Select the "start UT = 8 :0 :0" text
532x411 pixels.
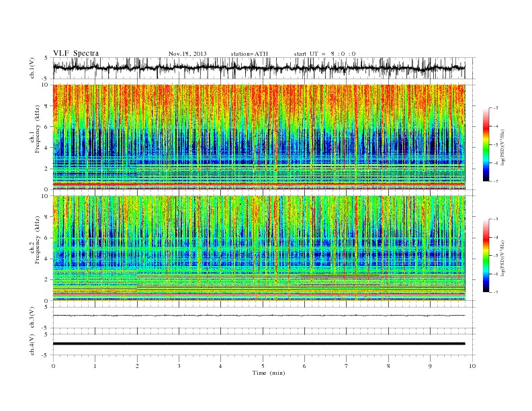tap(324, 54)
